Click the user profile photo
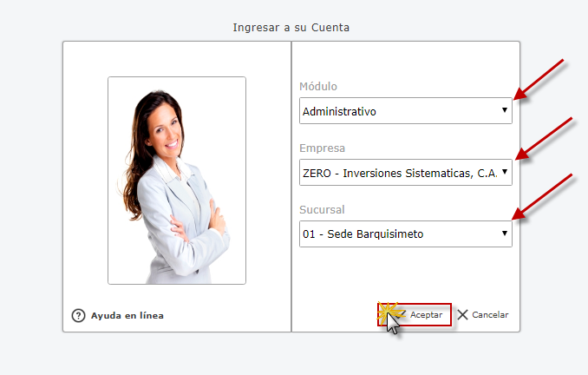Viewport: 588px width, 375px height. click(x=177, y=181)
